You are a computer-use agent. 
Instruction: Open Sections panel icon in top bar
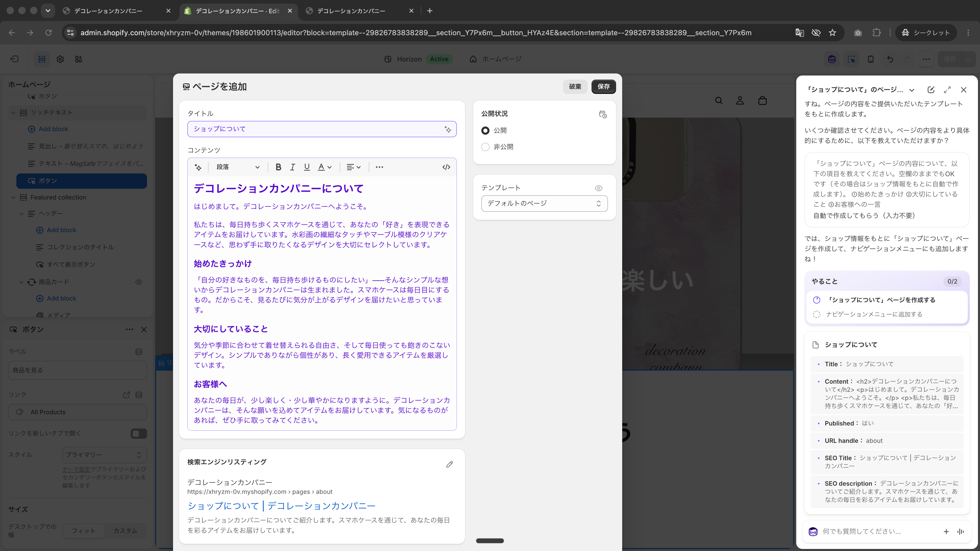pos(42,59)
